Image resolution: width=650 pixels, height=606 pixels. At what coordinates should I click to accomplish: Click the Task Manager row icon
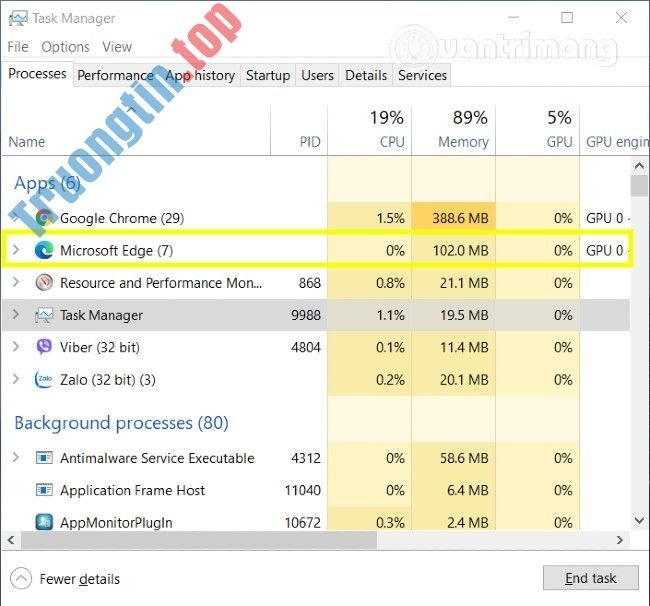[44, 315]
